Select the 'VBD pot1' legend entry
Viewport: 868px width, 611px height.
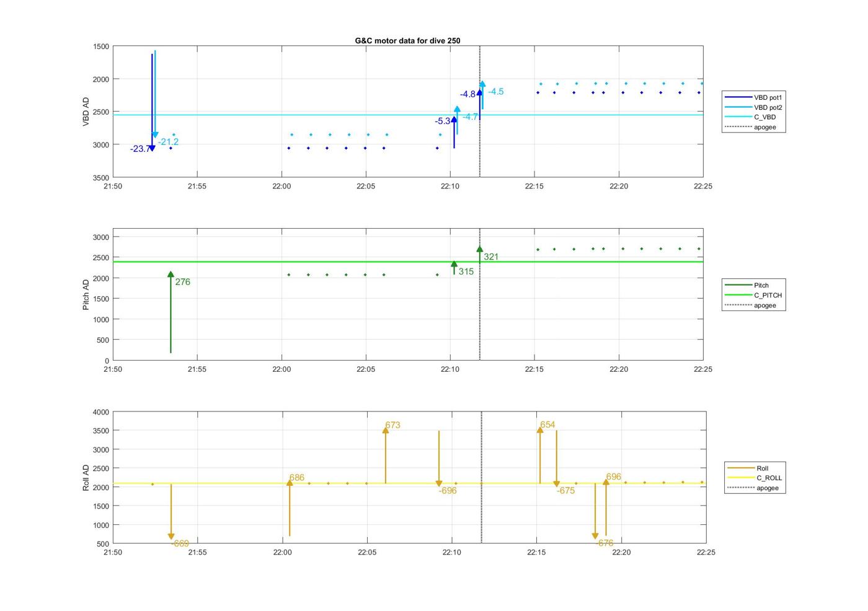pos(753,97)
